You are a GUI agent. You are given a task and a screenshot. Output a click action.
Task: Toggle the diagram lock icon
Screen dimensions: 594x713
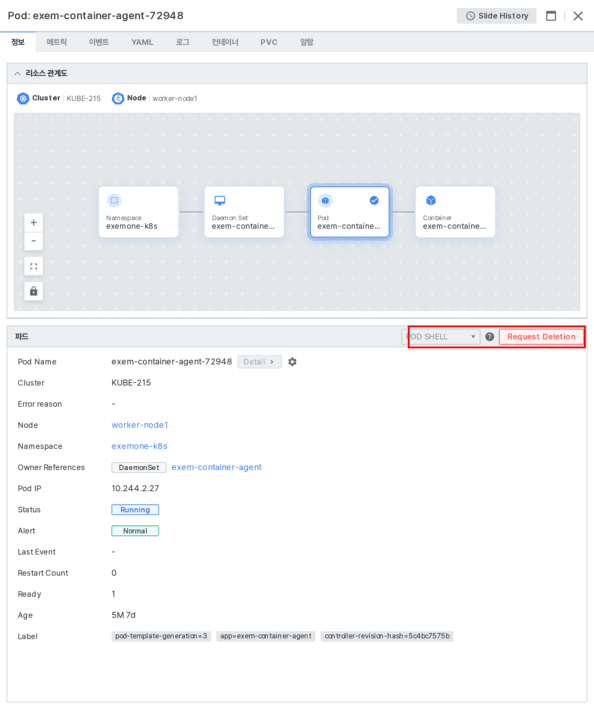34,291
